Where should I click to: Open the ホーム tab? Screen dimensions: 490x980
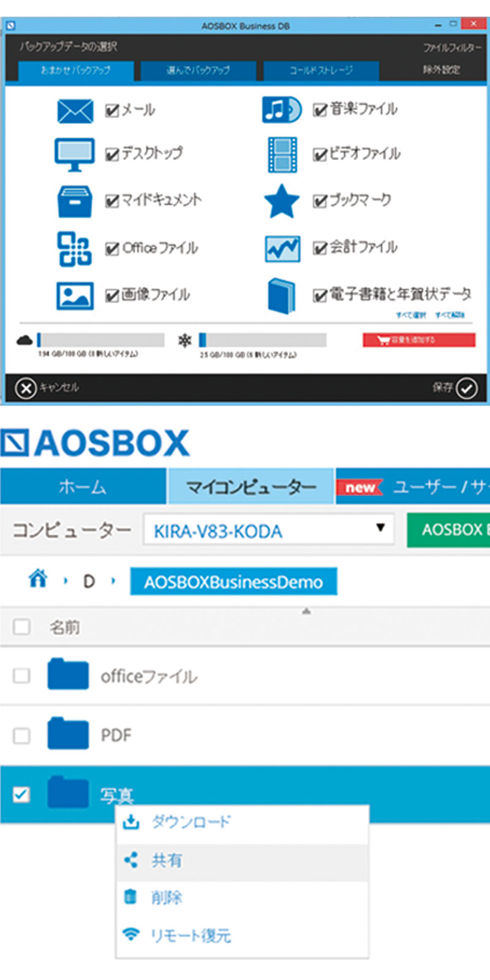click(x=83, y=486)
